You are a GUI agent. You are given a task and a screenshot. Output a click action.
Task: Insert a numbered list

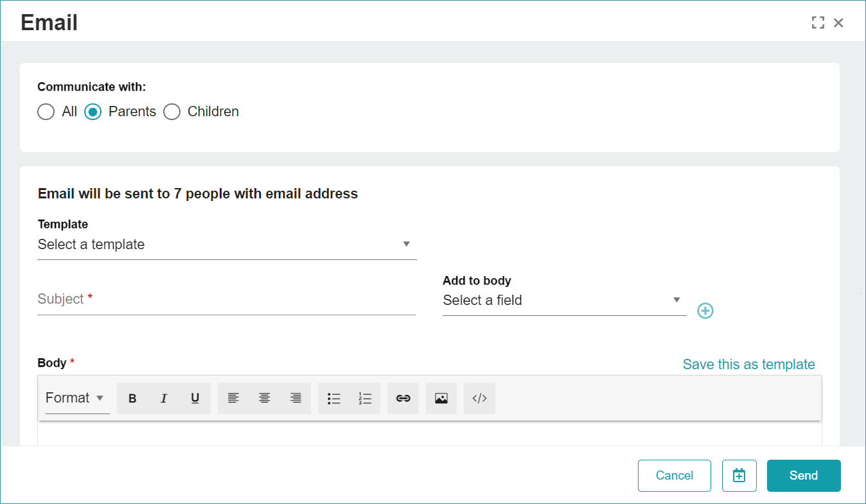[365, 398]
